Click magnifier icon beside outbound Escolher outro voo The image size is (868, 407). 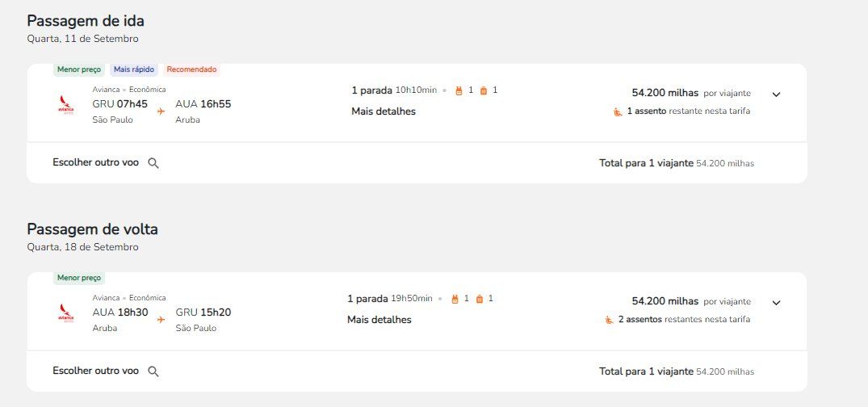coord(153,163)
